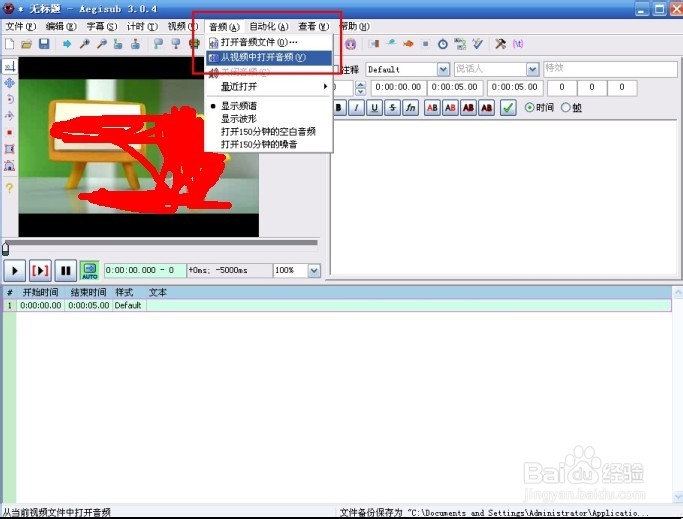683x519 pixels.
Task: Click the 结束时间 column header
Action: [x=88, y=292]
